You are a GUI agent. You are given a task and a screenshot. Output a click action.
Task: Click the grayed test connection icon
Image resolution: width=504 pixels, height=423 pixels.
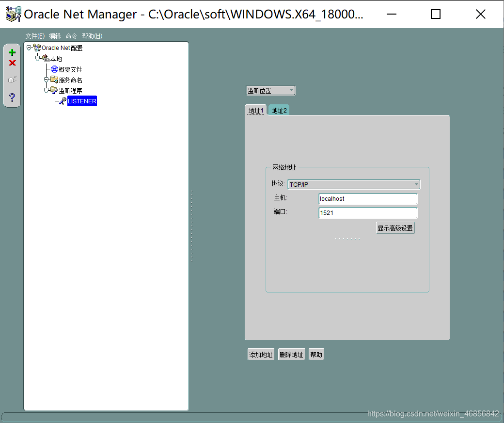tap(12, 80)
